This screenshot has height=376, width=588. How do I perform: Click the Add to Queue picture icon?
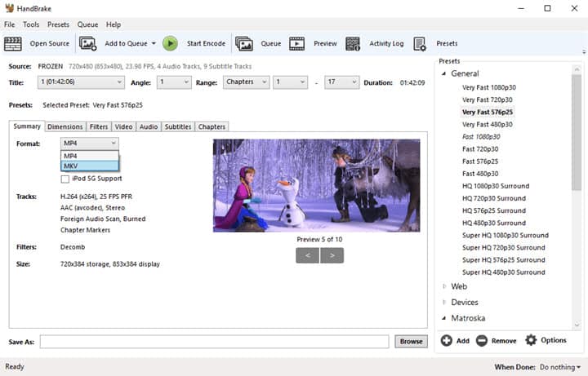pos(87,44)
